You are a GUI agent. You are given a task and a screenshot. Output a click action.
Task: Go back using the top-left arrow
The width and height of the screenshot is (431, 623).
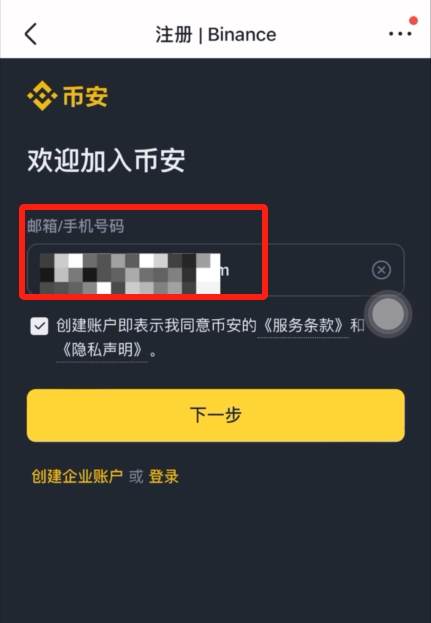31,34
